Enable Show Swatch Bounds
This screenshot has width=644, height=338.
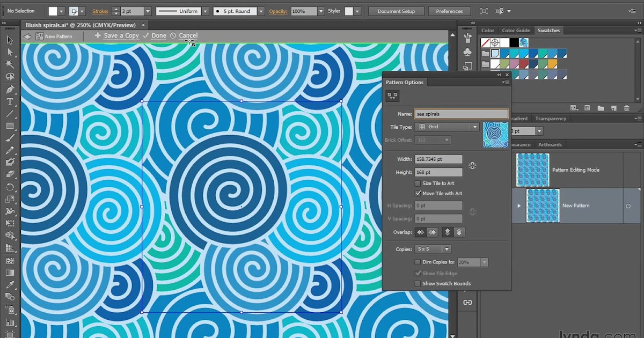click(418, 283)
